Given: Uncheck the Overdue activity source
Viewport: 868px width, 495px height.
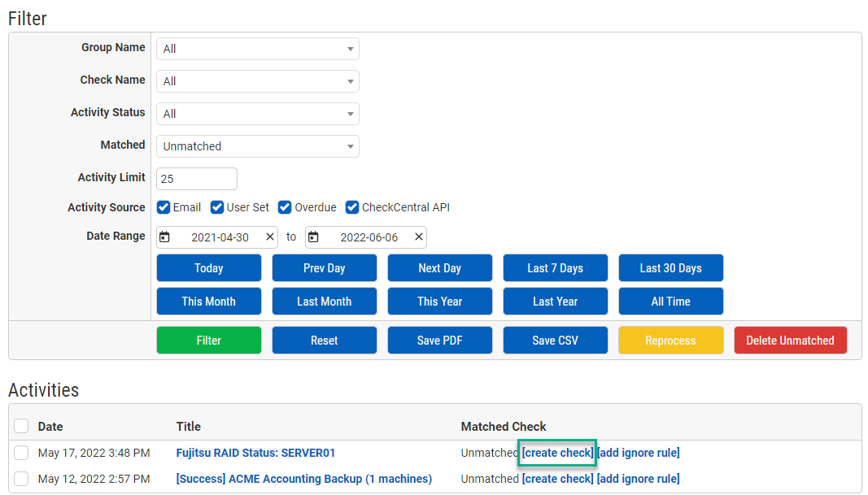Looking at the screenshot, I should click(x=284, y=207).
